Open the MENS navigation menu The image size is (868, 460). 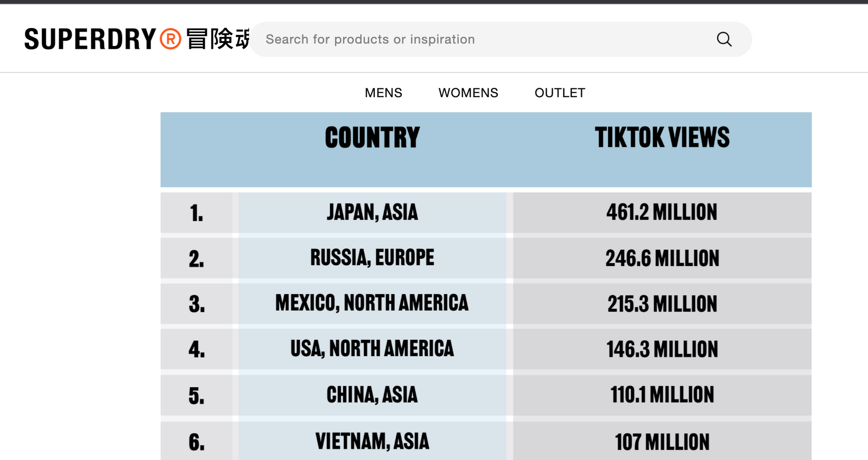pos(383,93)
